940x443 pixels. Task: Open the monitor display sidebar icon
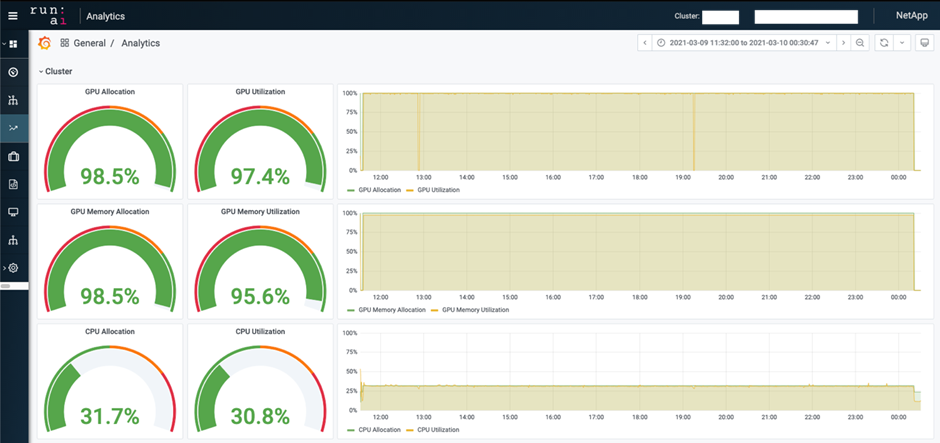13,212
